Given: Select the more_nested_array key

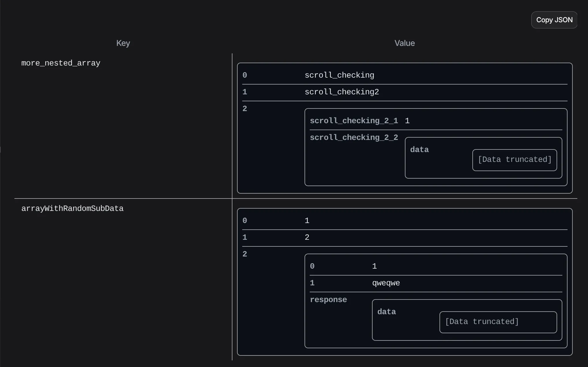Looking at the screenshot, I should pos(61,63).
